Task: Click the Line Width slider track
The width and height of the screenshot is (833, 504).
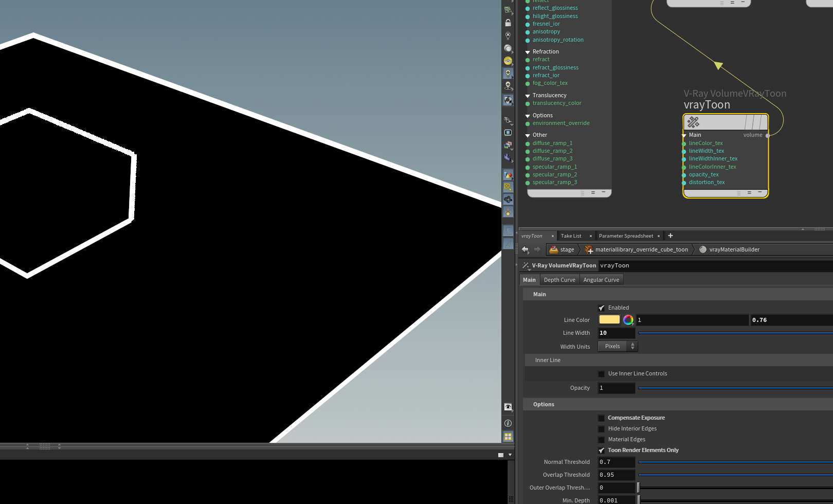Action: [735, 333]
